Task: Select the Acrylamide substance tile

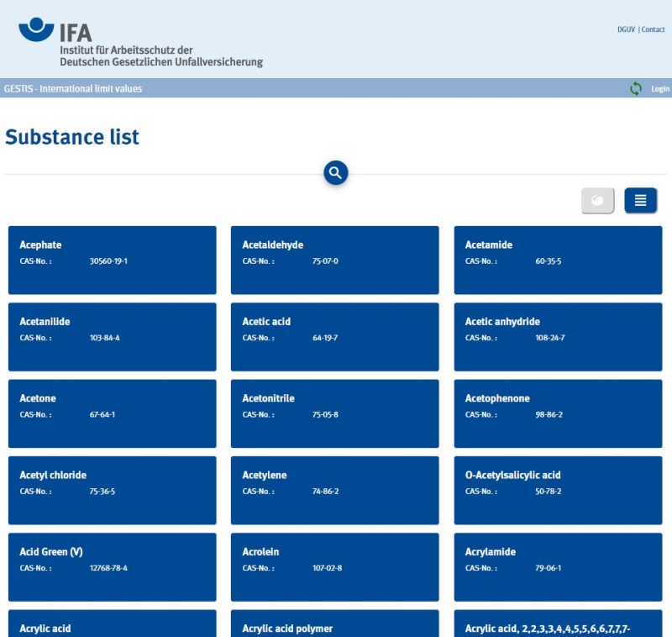Action: pos(558,567)
